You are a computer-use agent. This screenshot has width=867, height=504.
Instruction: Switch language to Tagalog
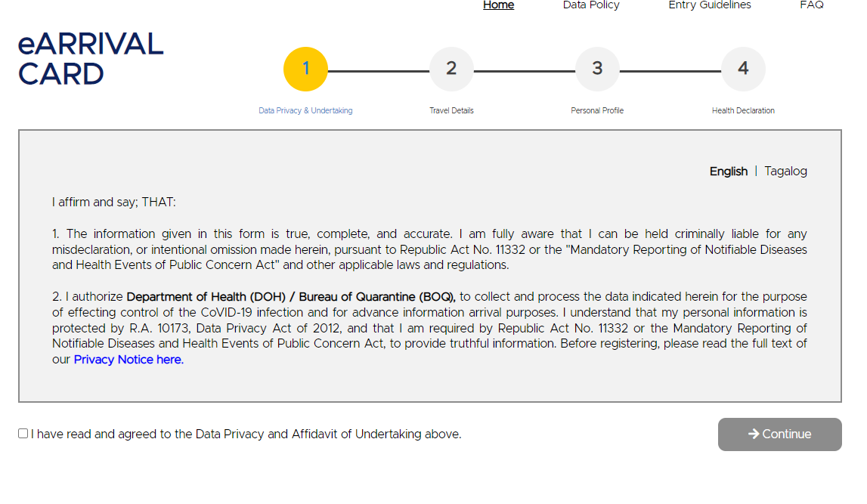785,172
